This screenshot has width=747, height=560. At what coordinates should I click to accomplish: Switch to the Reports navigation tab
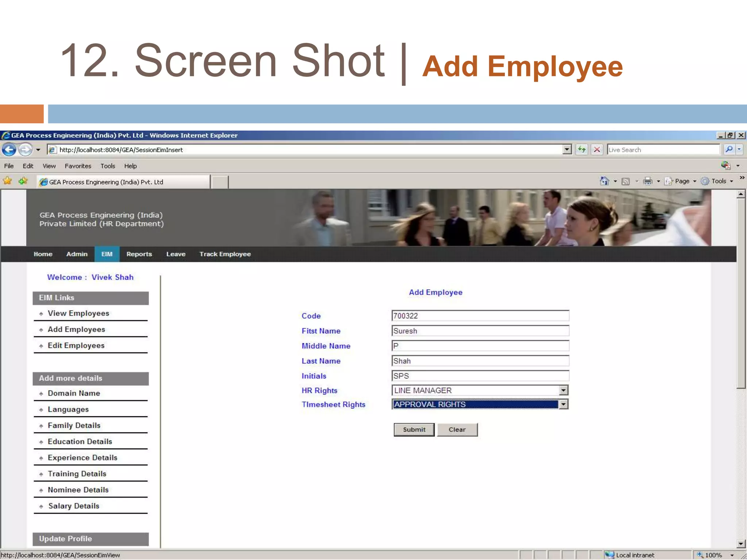[139, 254]
